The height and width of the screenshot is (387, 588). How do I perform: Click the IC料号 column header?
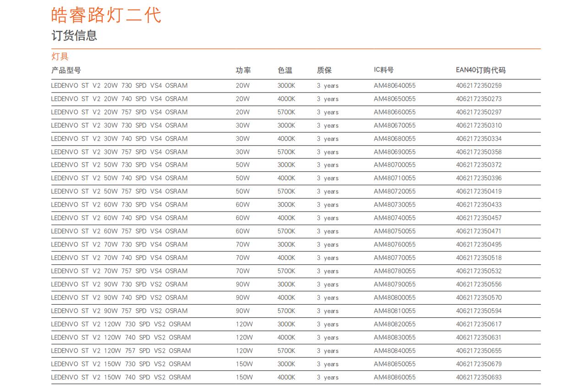pyautogui.click(x=384, y=70)
